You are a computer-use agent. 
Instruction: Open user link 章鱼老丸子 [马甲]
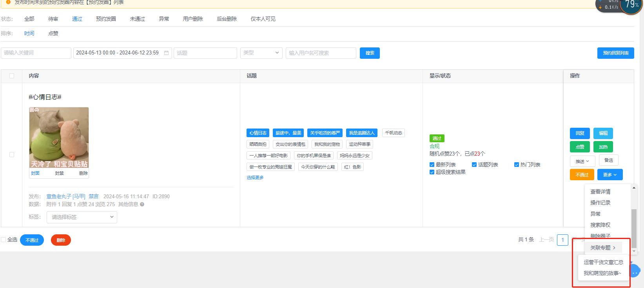click(x=66, y=196)
